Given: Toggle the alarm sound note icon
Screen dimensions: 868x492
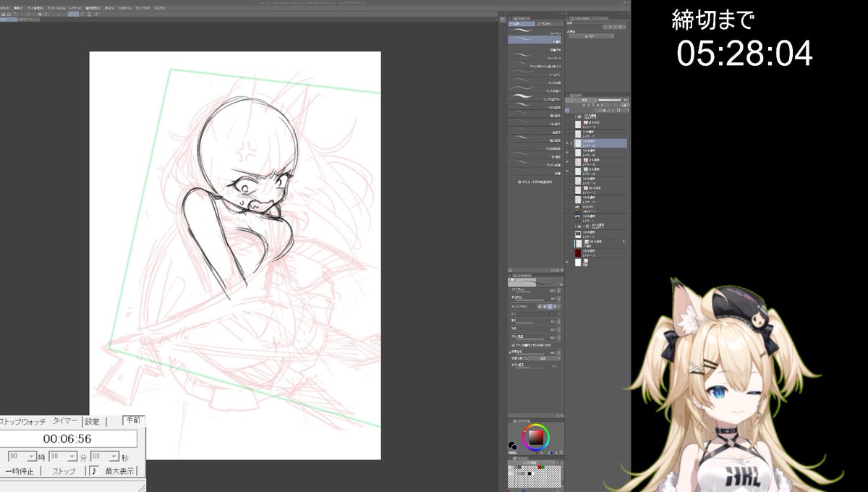Looking at the screenshot, I should (93, 471).
